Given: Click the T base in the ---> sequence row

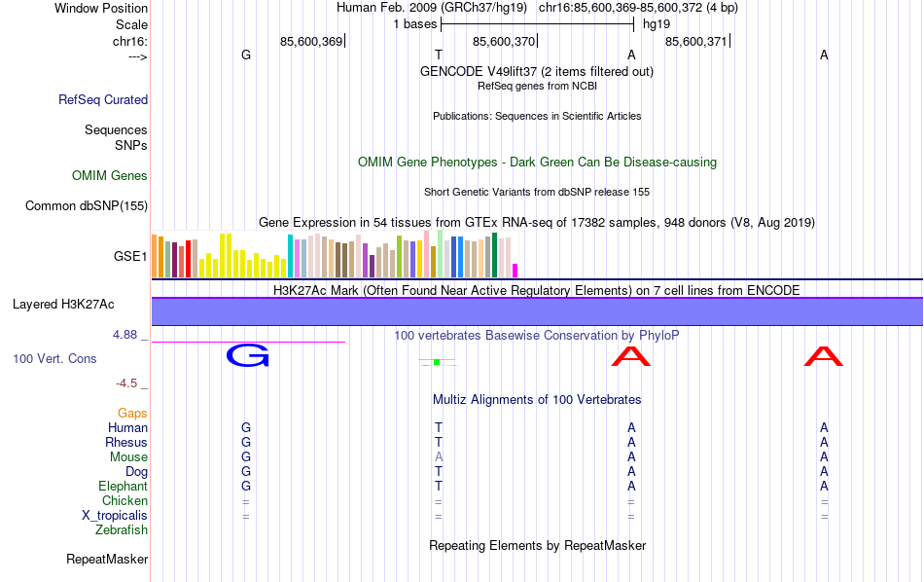Looking at the screenshot, I should [x=439, y=55].
